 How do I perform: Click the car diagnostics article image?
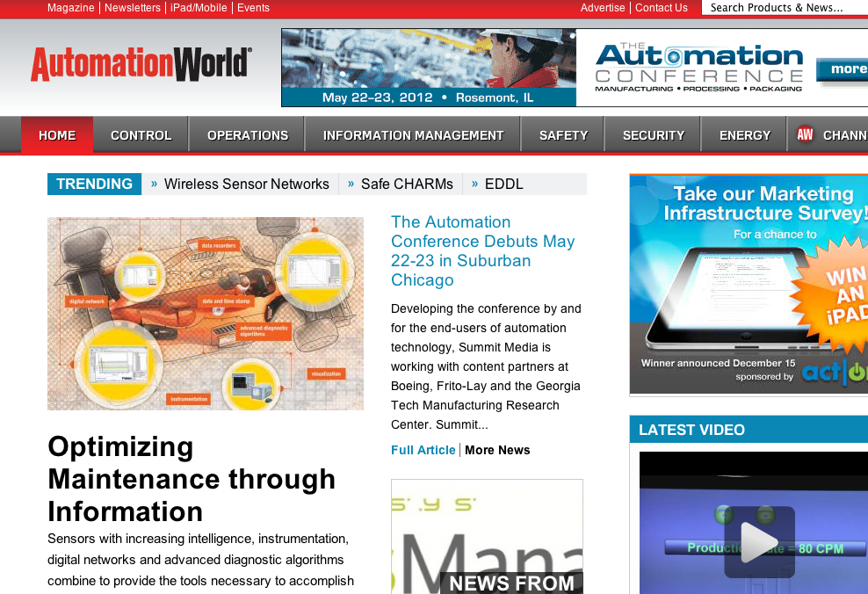pos(205,314)
